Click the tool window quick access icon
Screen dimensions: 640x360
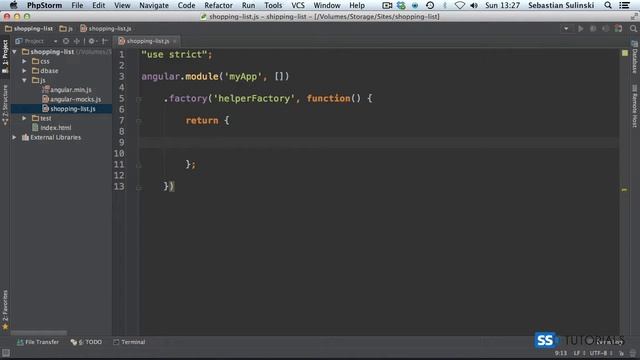(5, 353)
